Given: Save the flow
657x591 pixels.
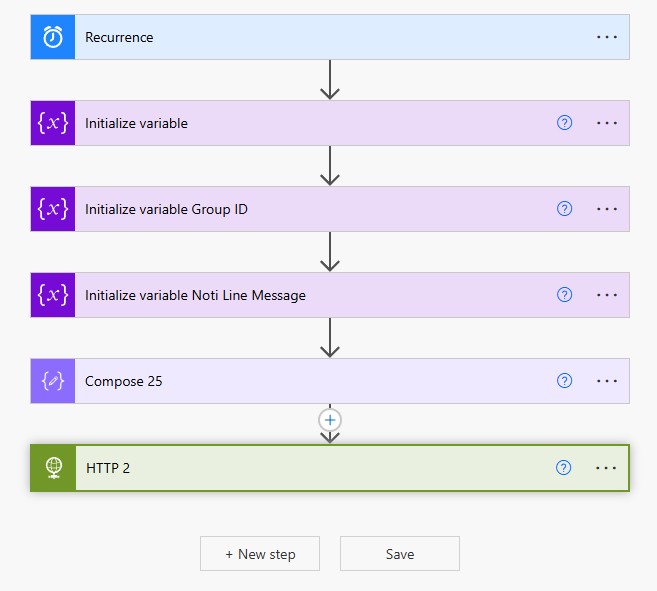Looking at the screenshot, I should pos(400,554).
